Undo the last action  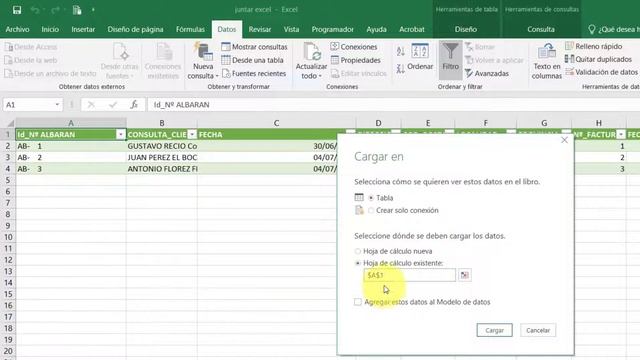click(x=35, y=10)
